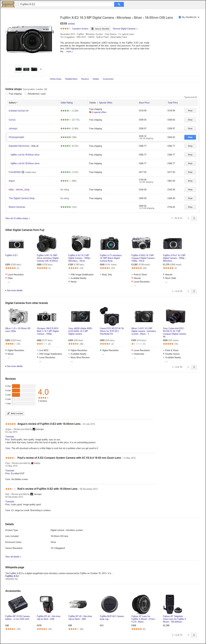The width and height of the screenshot is (206, 644).
Task: Jump to Online shops section tab
Action: (x=55, y=79)
